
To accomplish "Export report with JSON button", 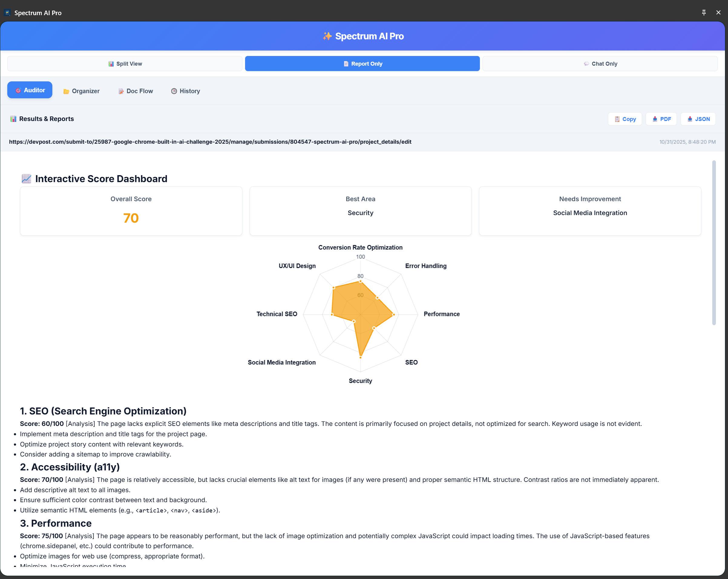I will pyautogui.click(x=698, y=119).
